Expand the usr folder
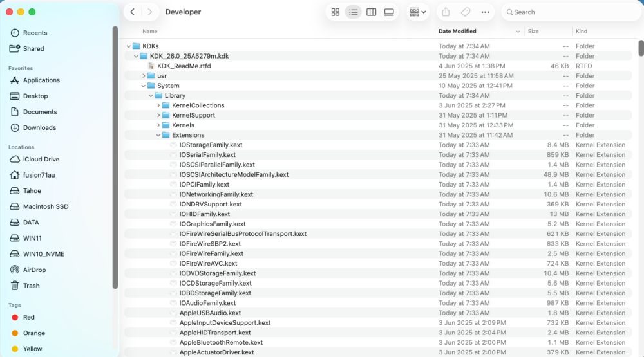This screenshot has width=644, height=357. 144,76
